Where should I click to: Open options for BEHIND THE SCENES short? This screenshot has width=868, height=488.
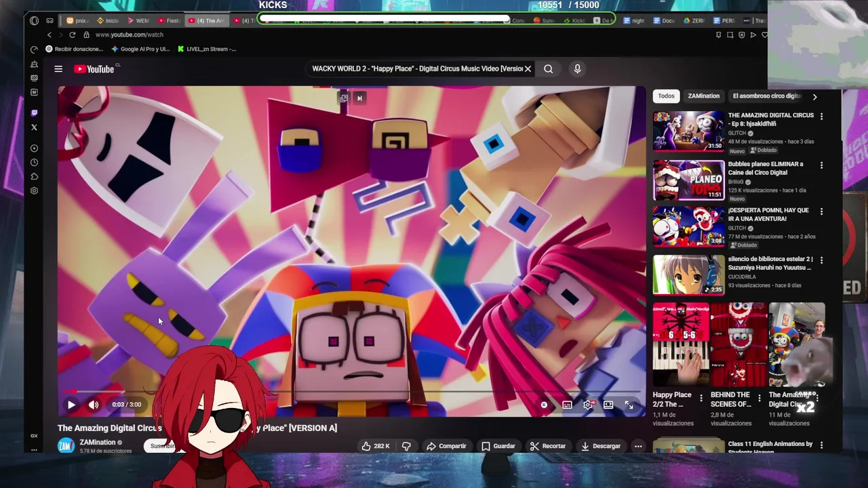(x=759, y=399)
